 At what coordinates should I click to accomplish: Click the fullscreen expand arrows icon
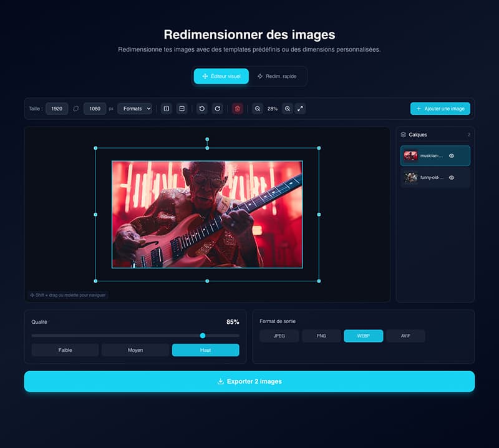(x=300, y=109)
